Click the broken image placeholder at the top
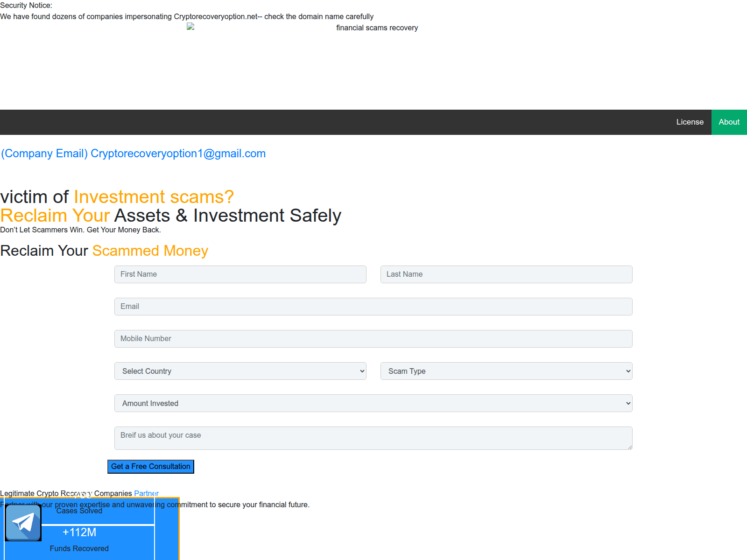The height and width of the screenshot is (560, 747). coord(190,27)
